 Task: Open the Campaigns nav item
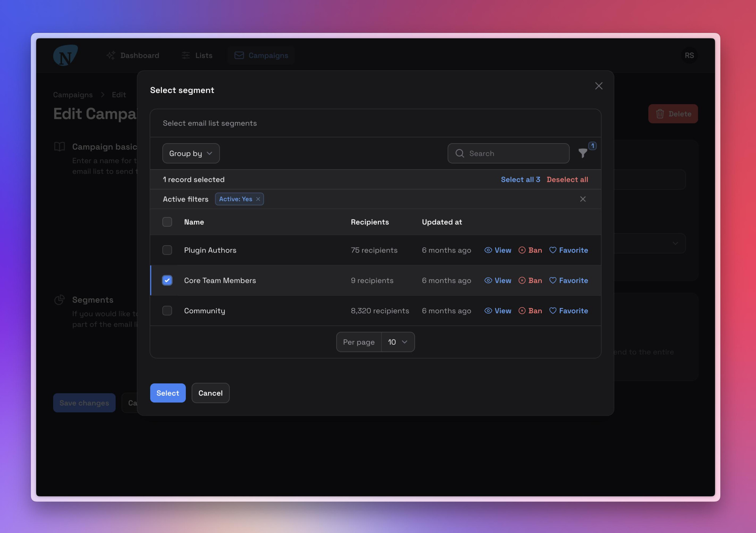pos(261,55)
